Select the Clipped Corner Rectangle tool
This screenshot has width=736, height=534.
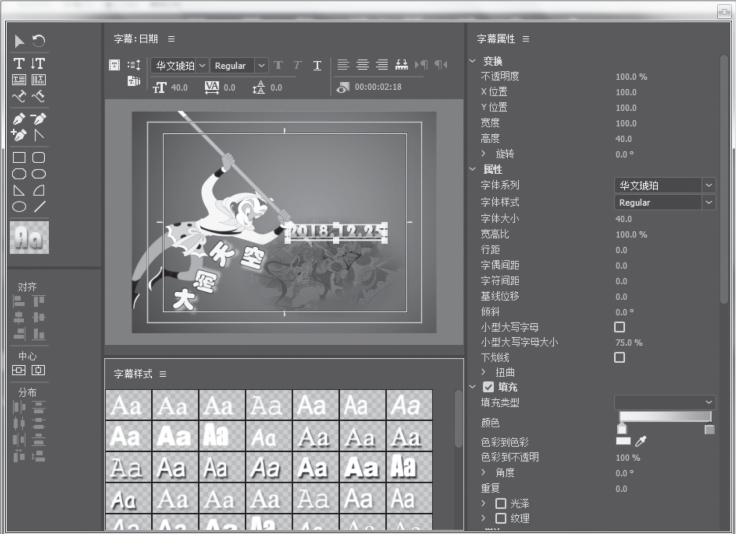tap(19, 174)
